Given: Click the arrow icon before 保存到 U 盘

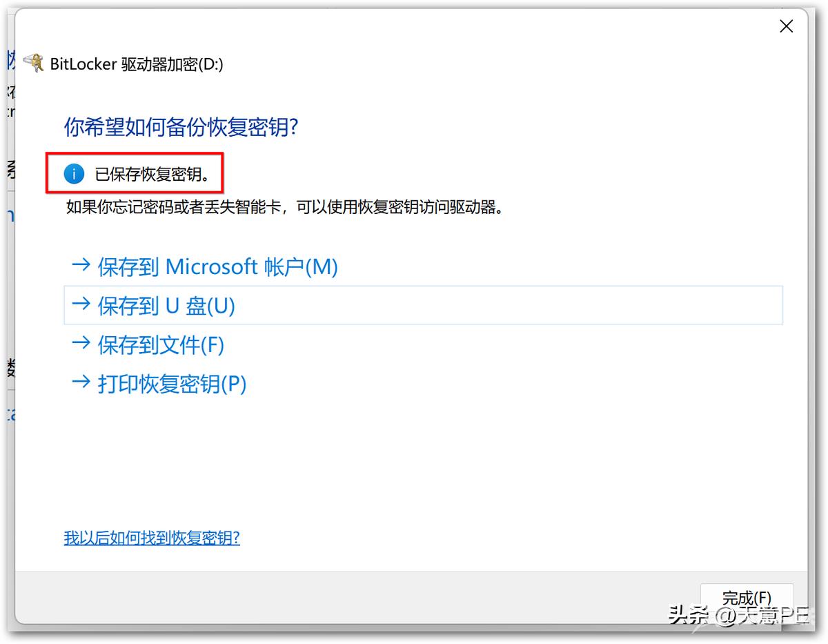Looking at the screenshot, I should pyautogui.click(x=81, y=304).
